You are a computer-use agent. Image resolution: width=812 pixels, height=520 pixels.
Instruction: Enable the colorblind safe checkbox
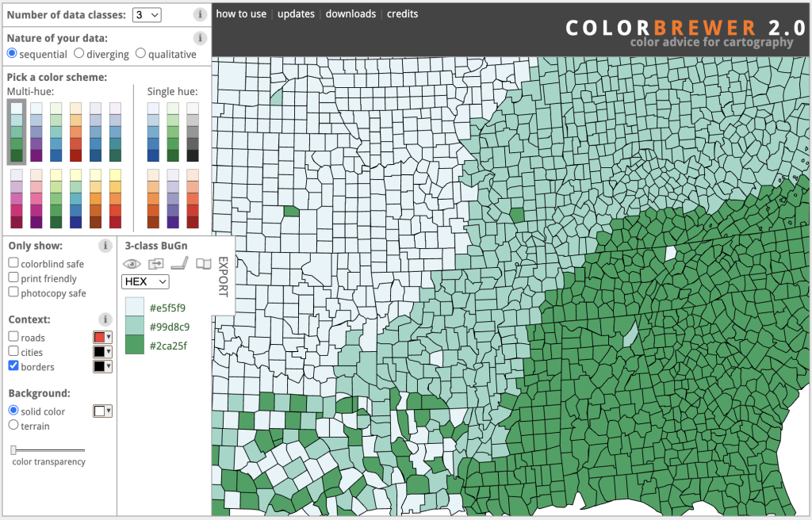13,263
